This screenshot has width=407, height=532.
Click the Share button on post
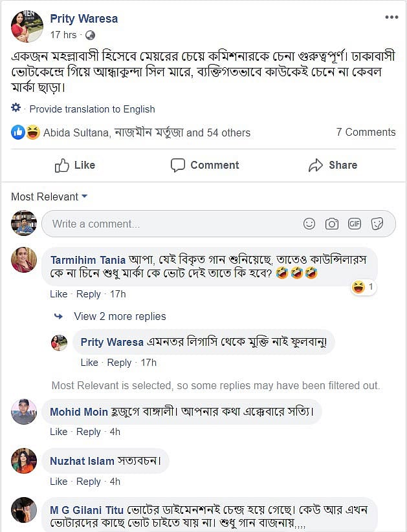click(333, 165)
